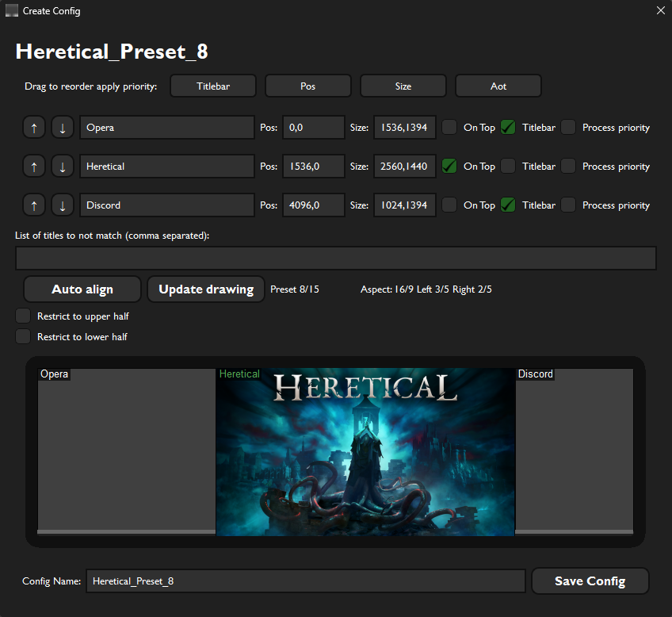672x617 pixels.
Task: Check Restrict to upper half
Action: (x=23, y=316)
